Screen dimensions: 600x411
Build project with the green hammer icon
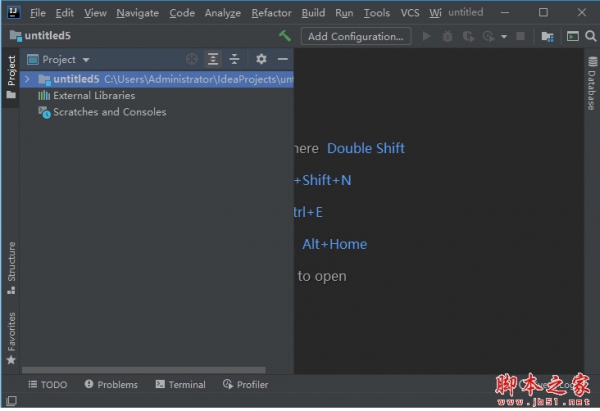(285, 36)
